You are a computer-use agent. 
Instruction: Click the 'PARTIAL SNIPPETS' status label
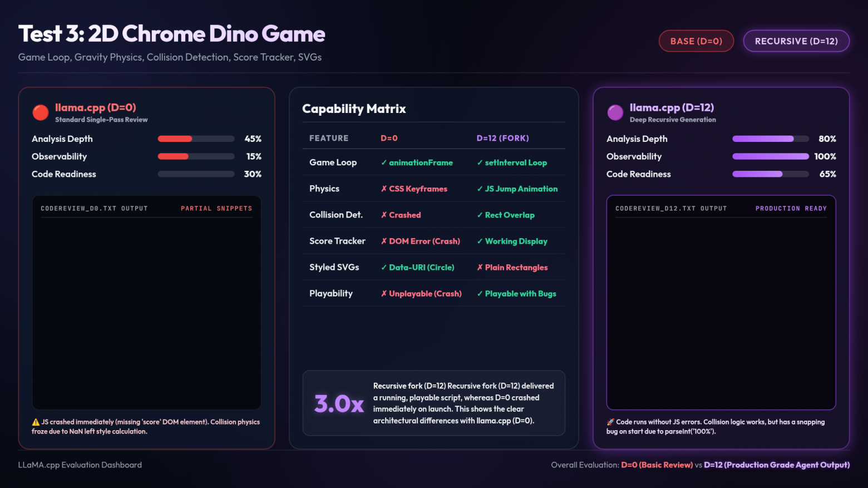(216, 209)
